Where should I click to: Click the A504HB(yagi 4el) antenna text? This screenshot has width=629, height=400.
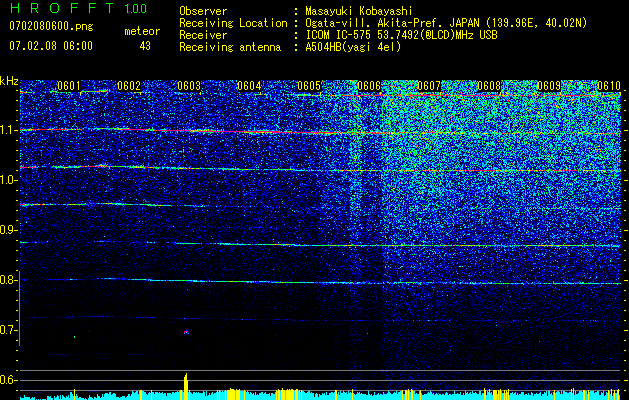coord(353,48)
